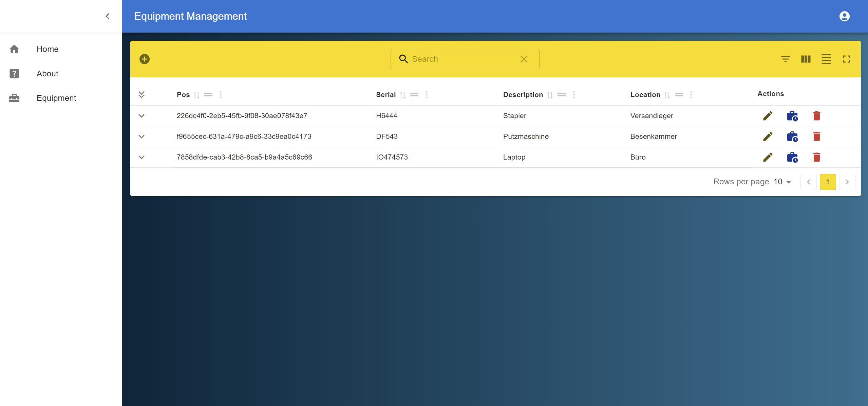Grab the Description column handle
This screenshot has height=406, width=868.
point(562,95)
